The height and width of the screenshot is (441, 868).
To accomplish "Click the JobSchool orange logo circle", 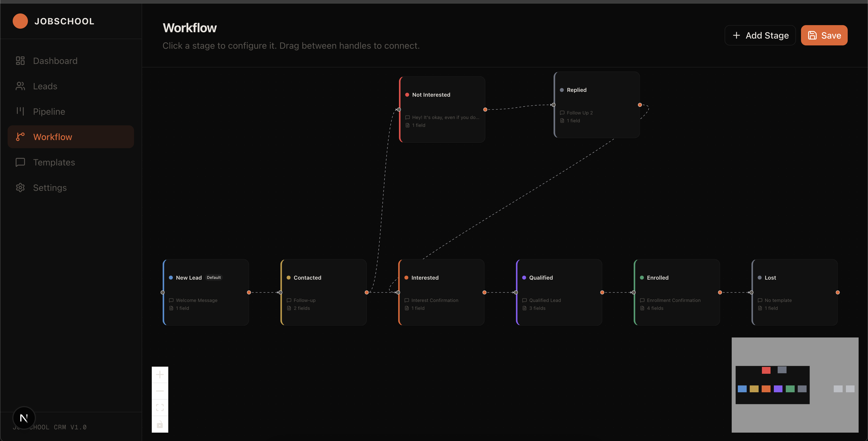I will coord(20,21).
